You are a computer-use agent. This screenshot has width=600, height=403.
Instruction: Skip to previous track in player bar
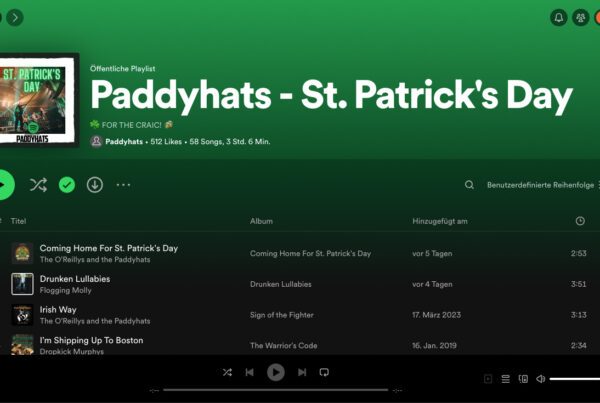[x=249, y=372]
